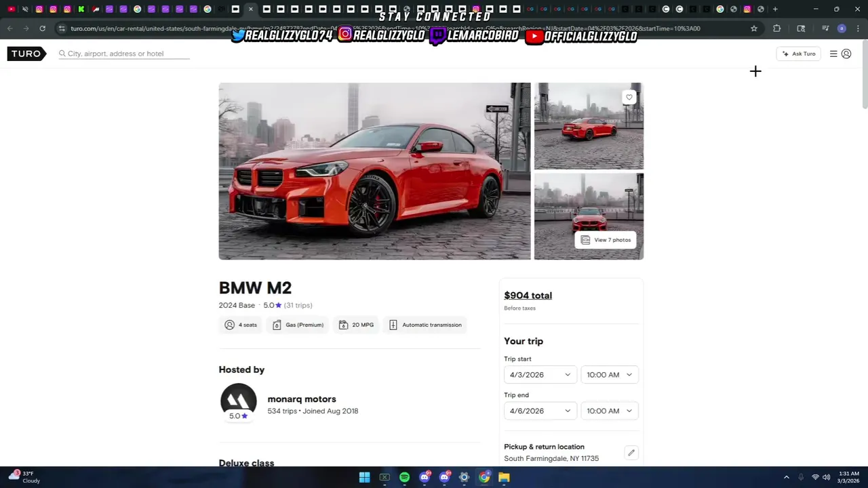Open the trip end date dropdown 4/6/2026

pyautogui.click(x=540, y=411)
